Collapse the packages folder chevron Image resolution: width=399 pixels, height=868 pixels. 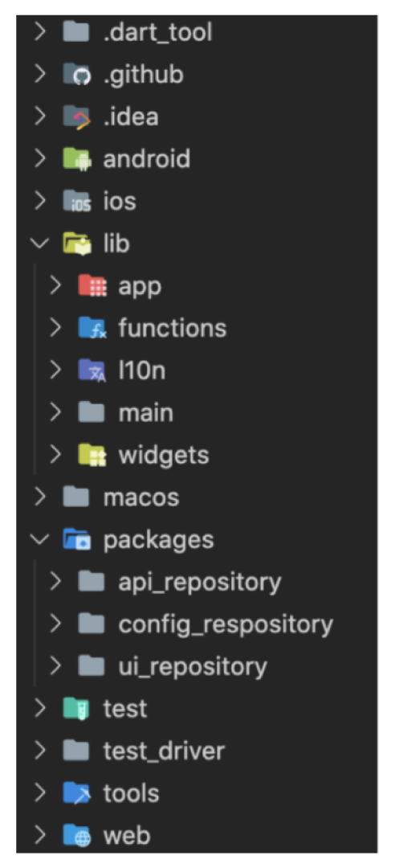tap(41, 540)
